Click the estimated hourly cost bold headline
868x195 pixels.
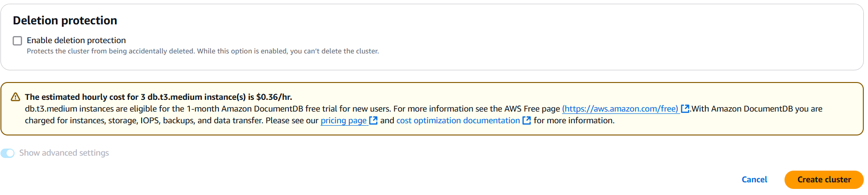pyautogui.click(x=159, y=97)
